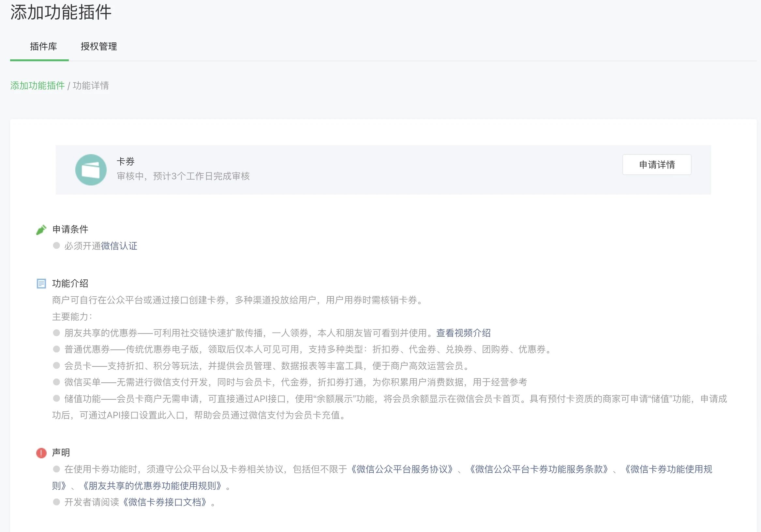Switch to the 授权管理 tab
Screen dimensions: 761x532
pos(99,46)
